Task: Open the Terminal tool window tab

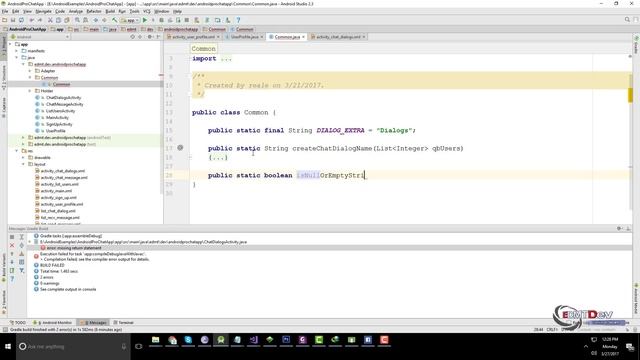Action: [x=123, y=322]
